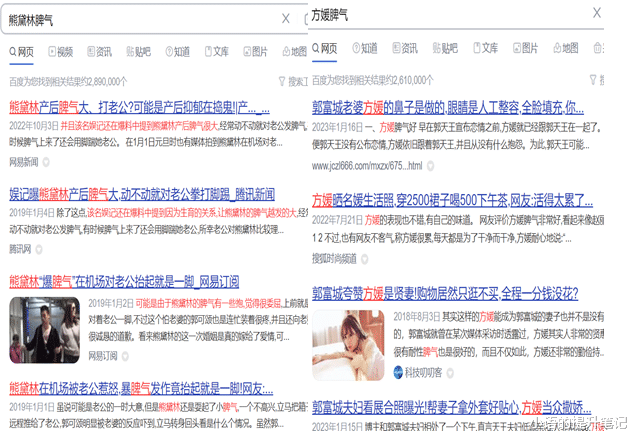The width and height of the screenshot is (635, 439).
Task: Visit the 网易订阅 source link
Action: 103,356
